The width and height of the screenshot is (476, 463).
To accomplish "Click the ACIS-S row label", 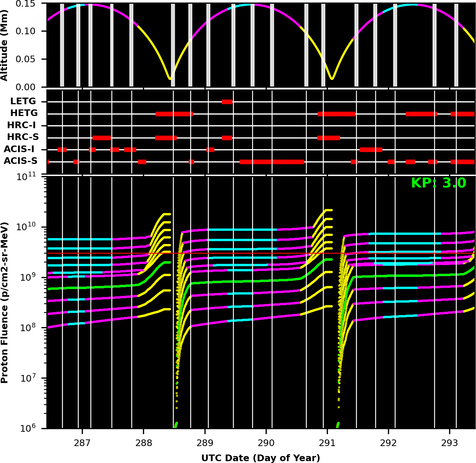I will (x=21, y=161).
